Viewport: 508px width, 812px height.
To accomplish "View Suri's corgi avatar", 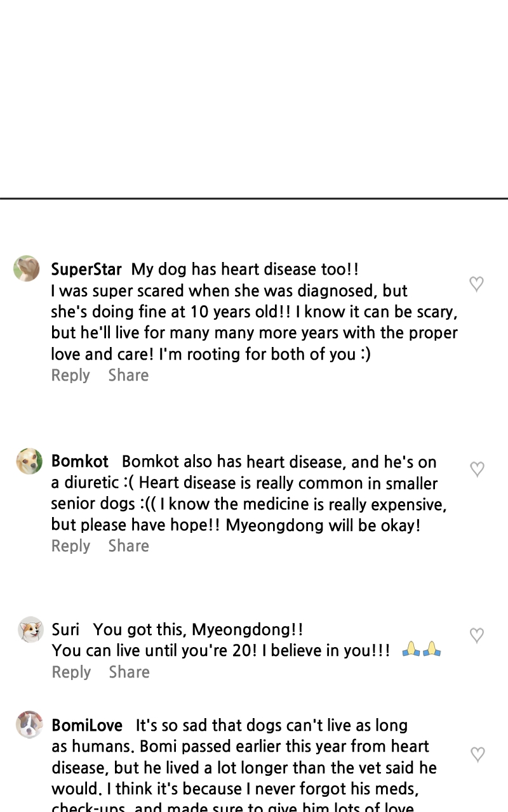I will point(30,629).
